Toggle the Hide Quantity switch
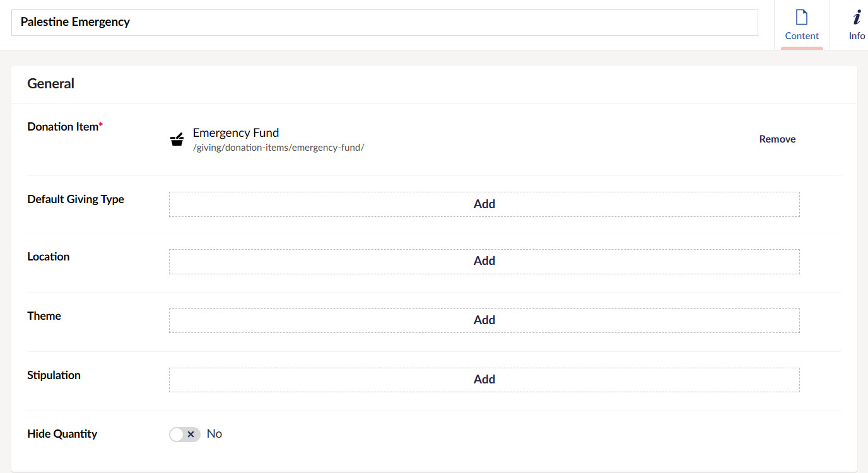The width and height of the screenshot is (868, 473). coord(185,434)
